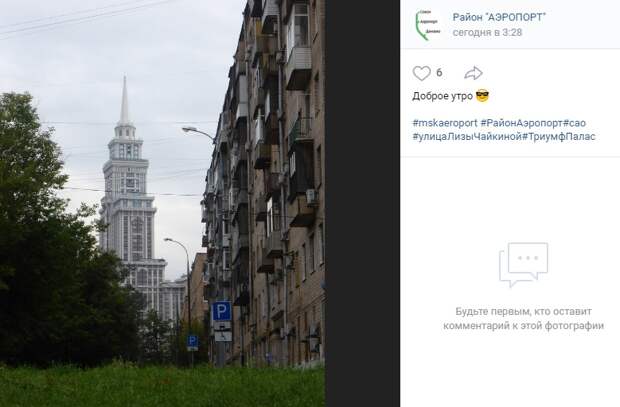The image size is (620, 407).
Task: Open the #РайонАэропорт hashtag
Action: (522, 123)
